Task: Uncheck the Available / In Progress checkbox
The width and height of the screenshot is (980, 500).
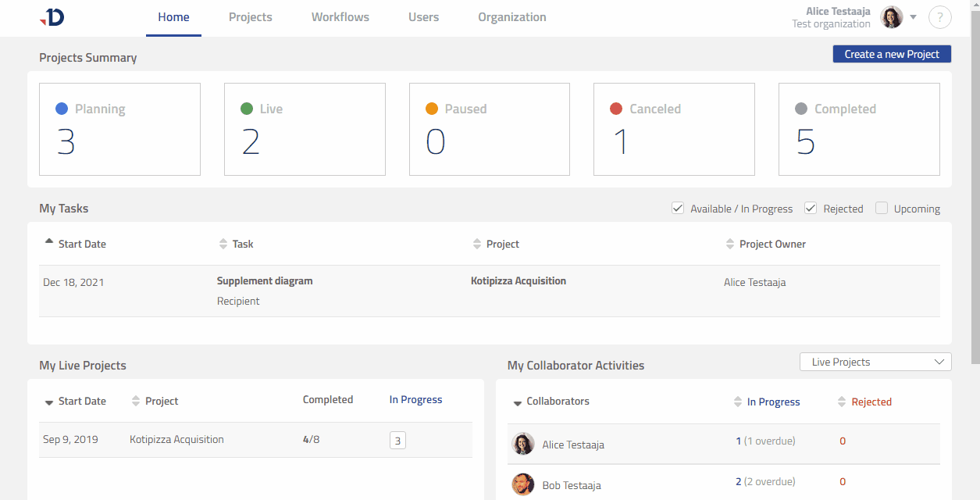Action: click(678, 209)
